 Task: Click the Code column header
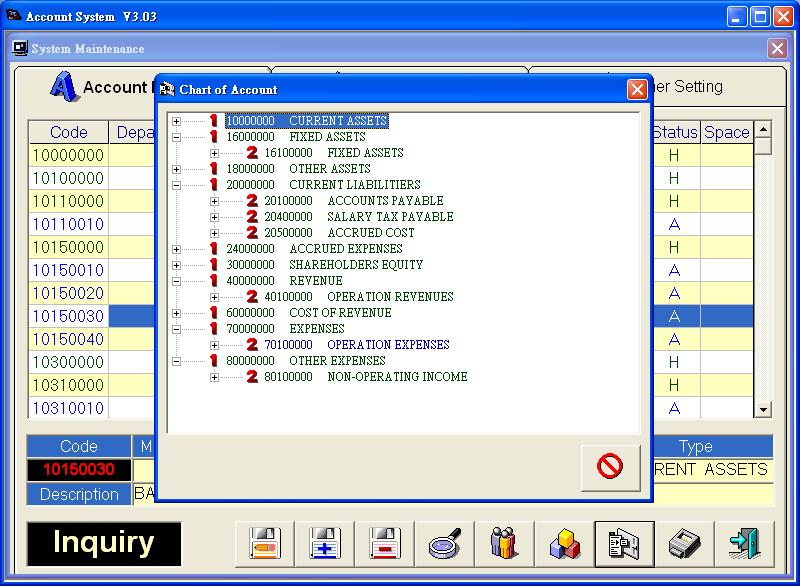68,132
